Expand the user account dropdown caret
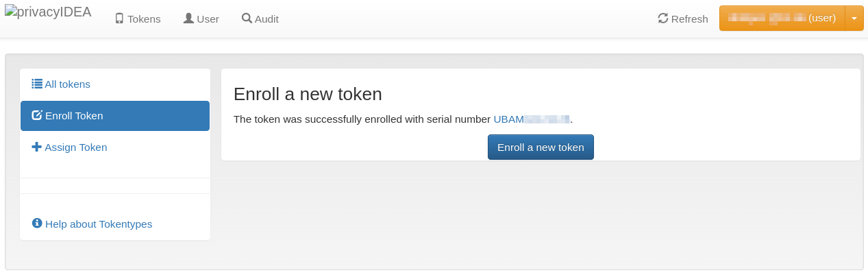The width and height of the screenshot is (868, 275). click(x=854, y=19)
